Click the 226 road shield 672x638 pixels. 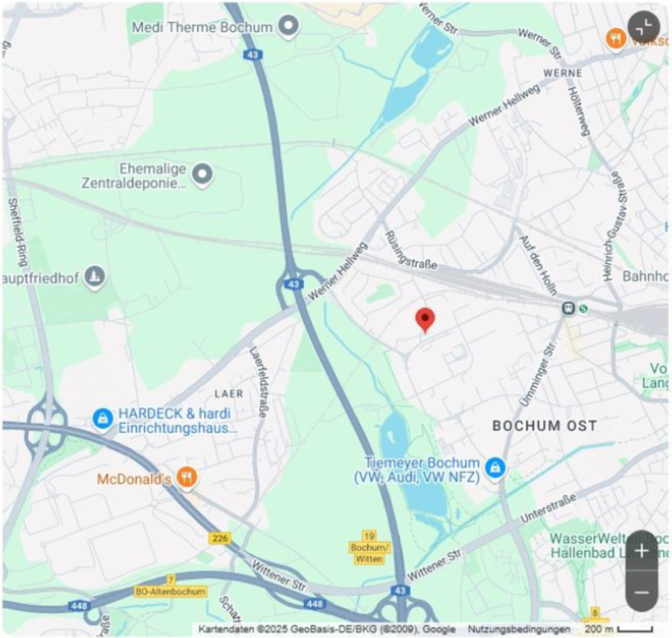pos(219,538)
